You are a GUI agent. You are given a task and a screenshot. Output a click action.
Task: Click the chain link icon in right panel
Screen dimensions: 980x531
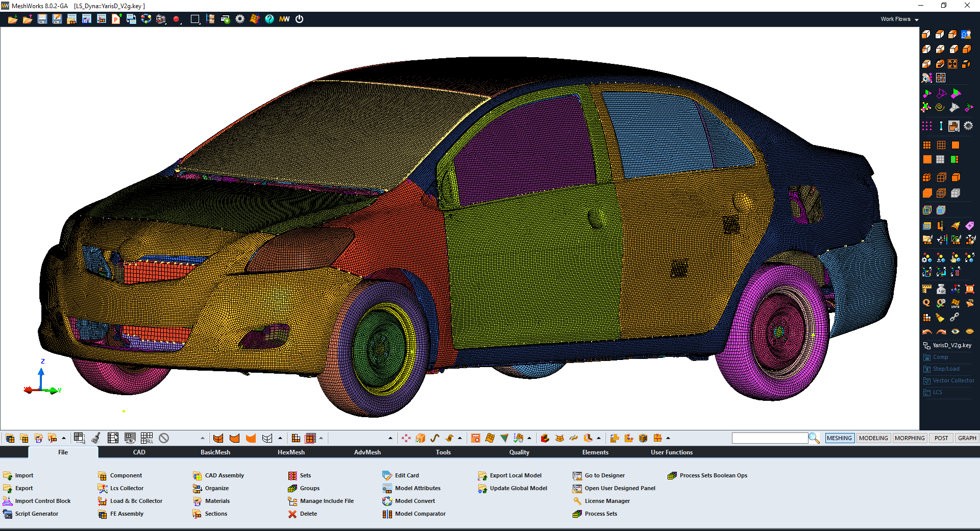tap(954, 318)
